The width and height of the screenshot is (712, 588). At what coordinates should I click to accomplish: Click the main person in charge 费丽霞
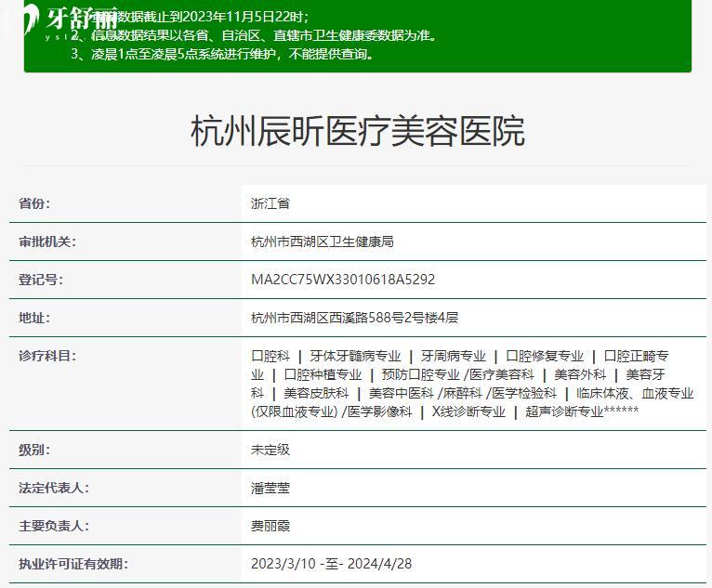click(270, 527)
